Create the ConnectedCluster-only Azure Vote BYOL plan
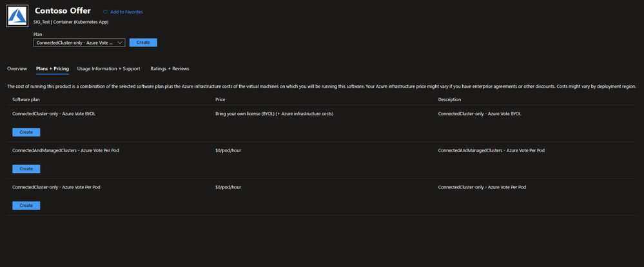The image size is (644, 267). click(x=26, y=132)
